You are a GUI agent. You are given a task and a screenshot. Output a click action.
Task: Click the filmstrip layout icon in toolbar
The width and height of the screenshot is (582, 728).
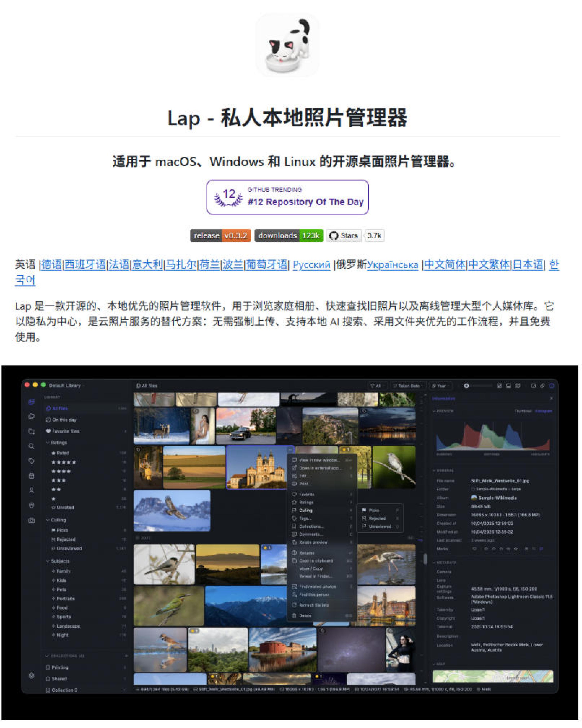[x=508, y=386]
